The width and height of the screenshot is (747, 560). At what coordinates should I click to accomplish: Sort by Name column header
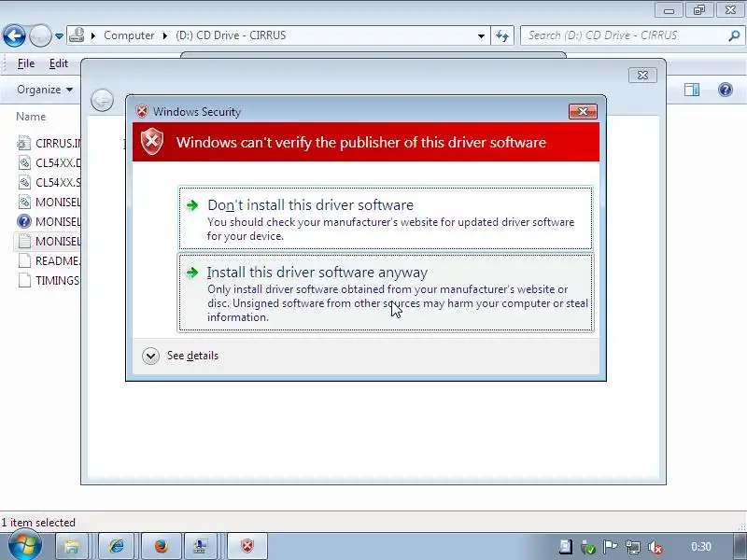coord(31,117)
